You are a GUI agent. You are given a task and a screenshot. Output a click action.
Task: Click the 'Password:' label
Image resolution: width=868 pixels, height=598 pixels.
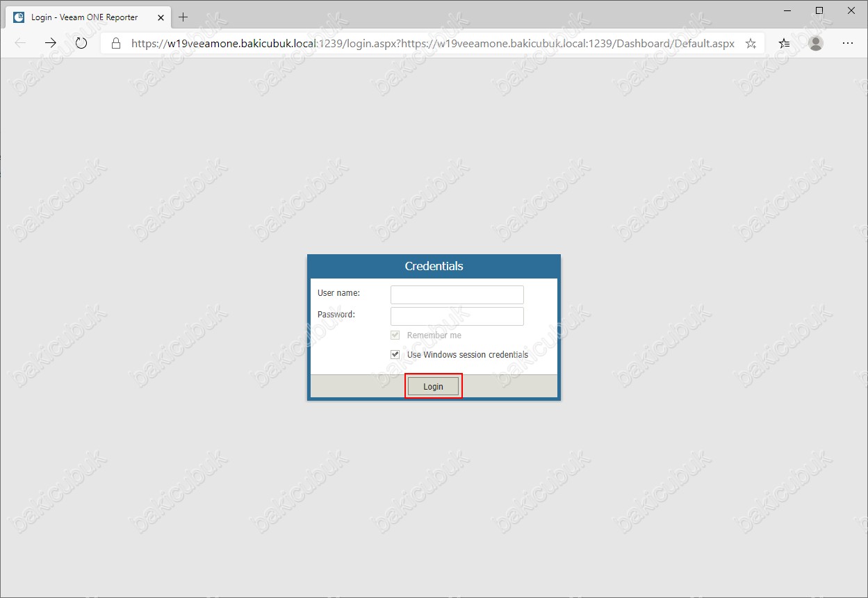coord(336,315)
